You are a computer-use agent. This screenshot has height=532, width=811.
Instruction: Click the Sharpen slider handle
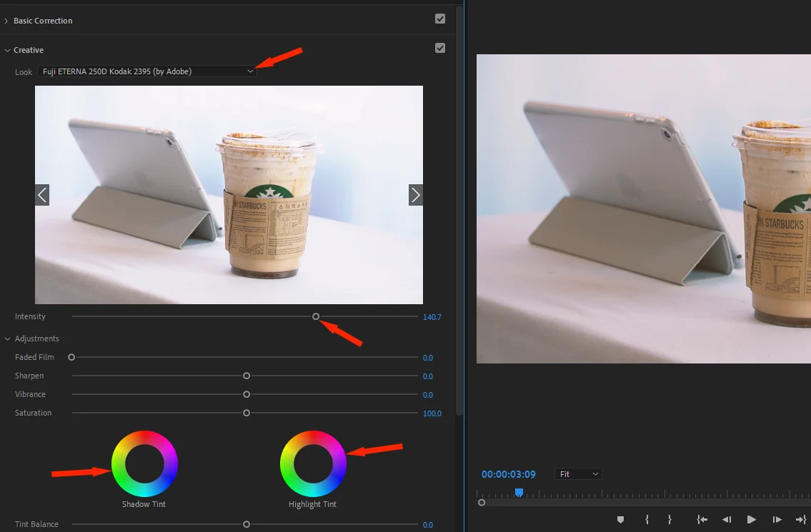pyautogui.click(x=247, y=376)
